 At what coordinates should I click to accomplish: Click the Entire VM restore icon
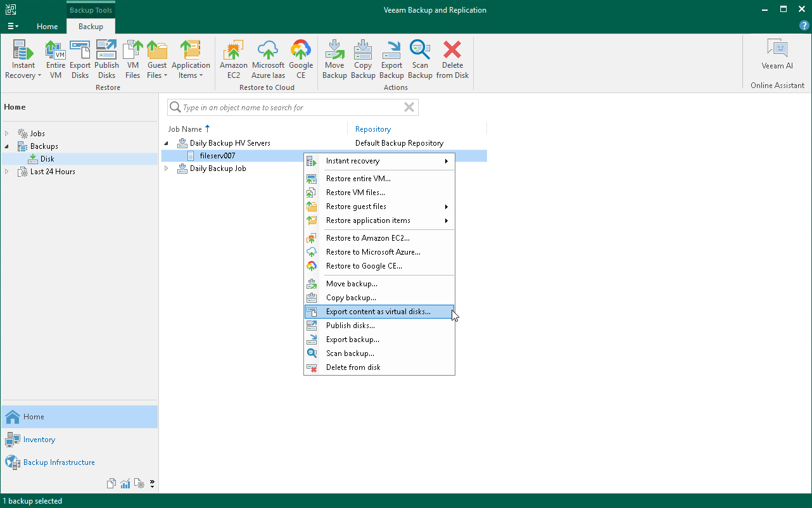click(56, 60)
